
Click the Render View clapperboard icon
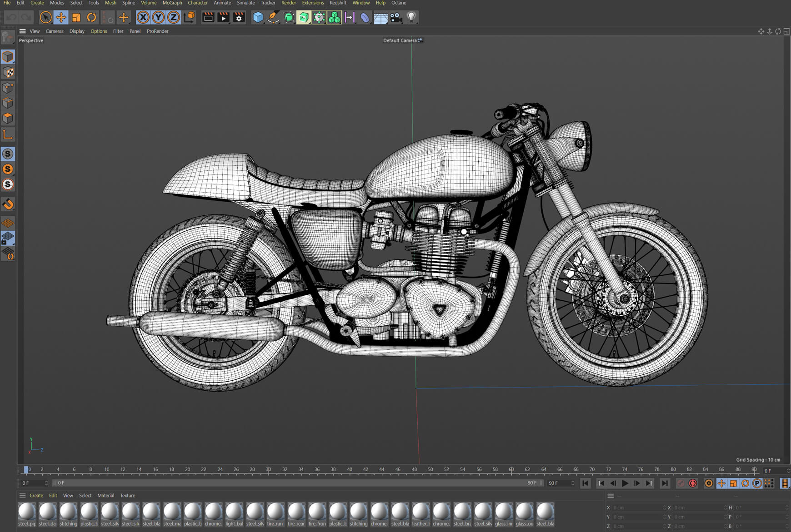pos(208,17)
